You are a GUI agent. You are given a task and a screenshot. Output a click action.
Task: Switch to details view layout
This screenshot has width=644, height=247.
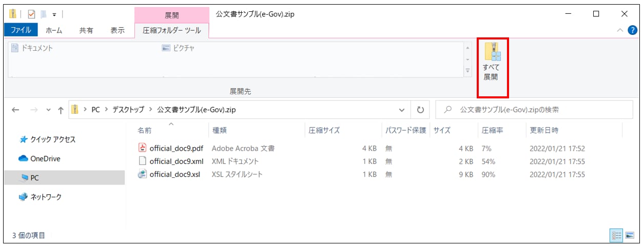[616, 235]
